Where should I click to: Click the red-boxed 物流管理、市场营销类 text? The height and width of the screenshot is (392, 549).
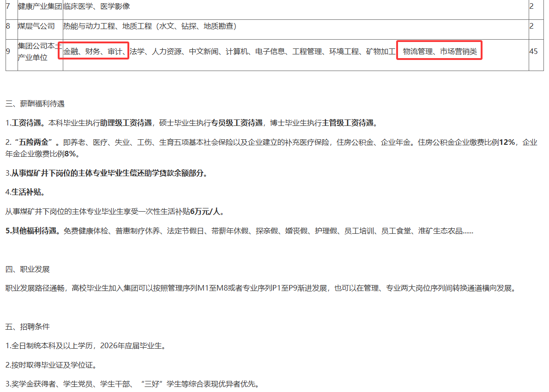[439, 52]
